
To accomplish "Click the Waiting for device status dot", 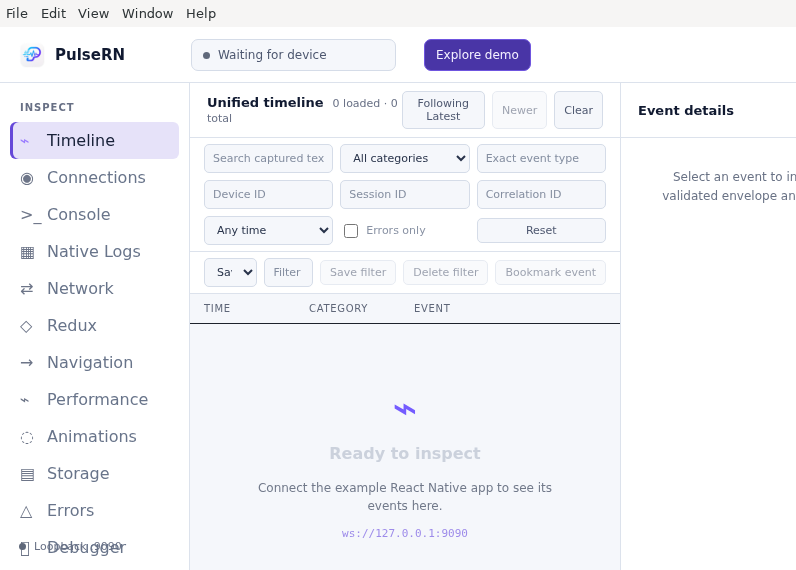I will point(207,55).
